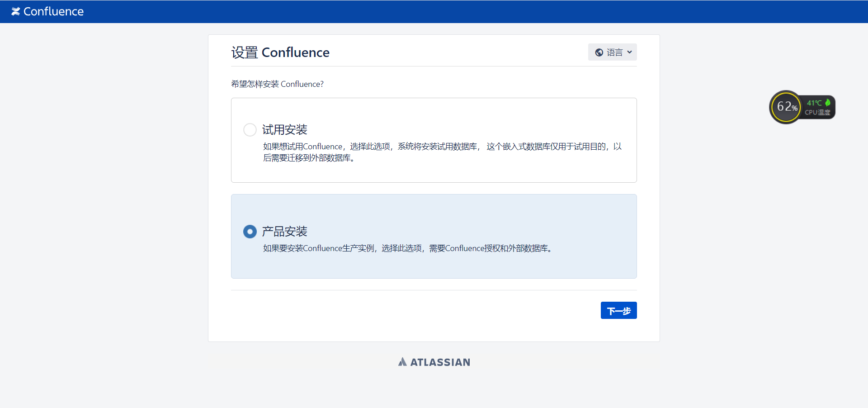Click the globe icon beside 语言

pos(599,52)
